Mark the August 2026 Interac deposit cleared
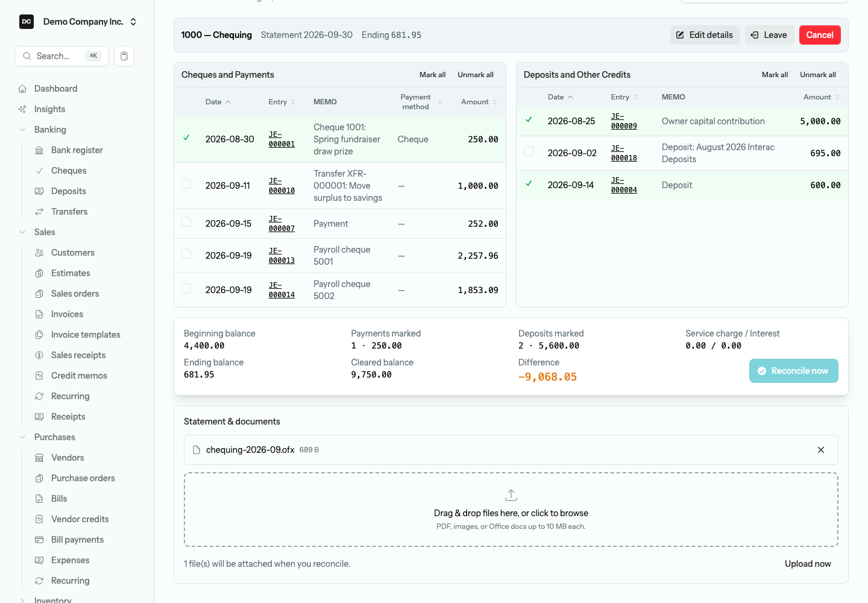The width and height of the screenshot is (868, 603). tap(529, 152)
